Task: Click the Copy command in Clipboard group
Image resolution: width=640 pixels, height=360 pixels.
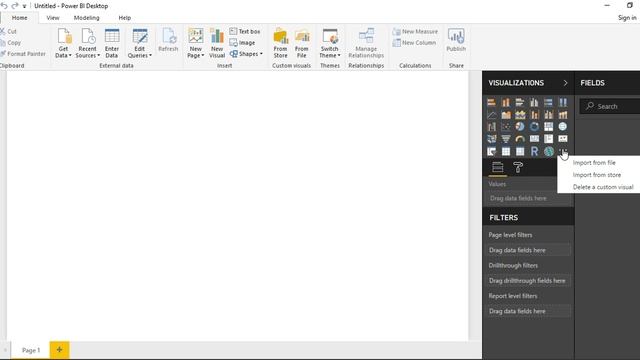Action: click(x=11, y=42)
